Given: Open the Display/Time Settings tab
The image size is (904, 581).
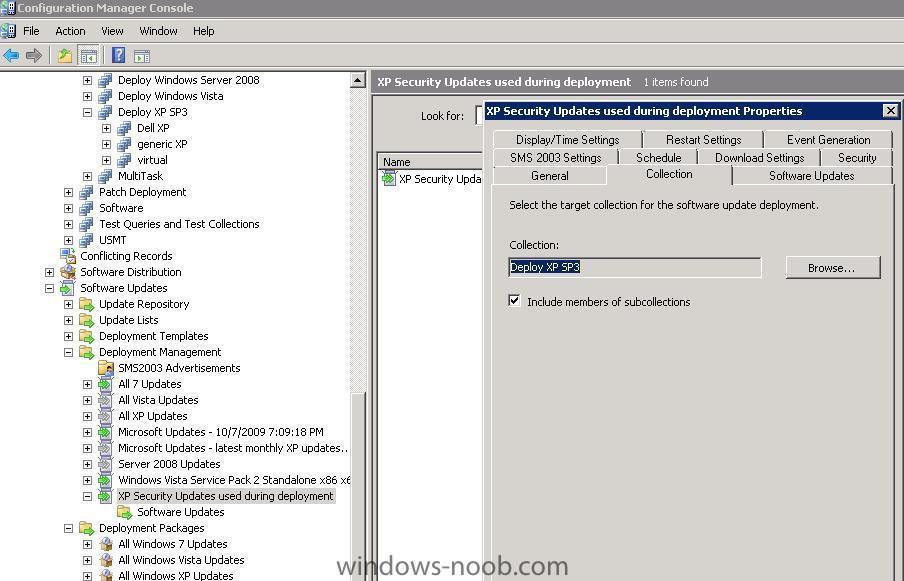Looking at the screenshot, I should point(567,139).
